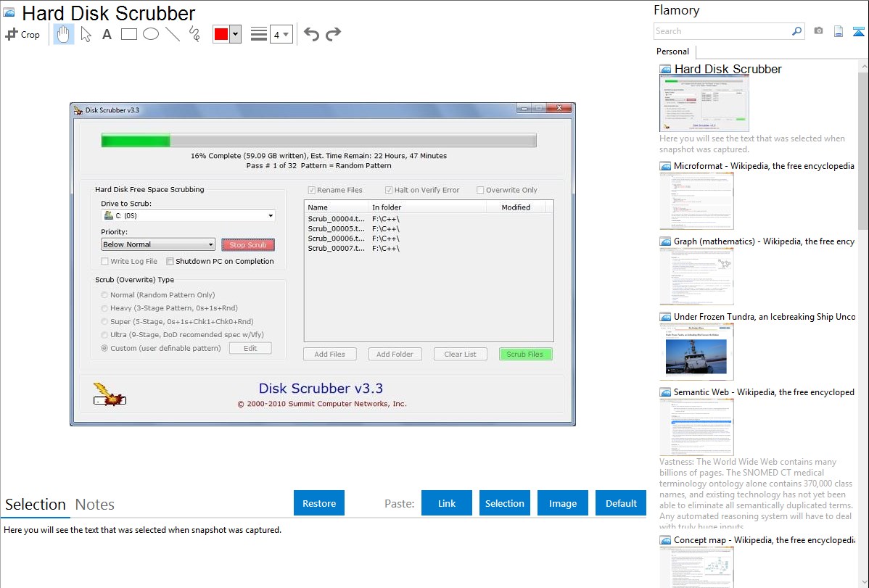Screen dimensions: 869x588
Task: Switch to the Notes tab
Action: (x=95, y=505)
